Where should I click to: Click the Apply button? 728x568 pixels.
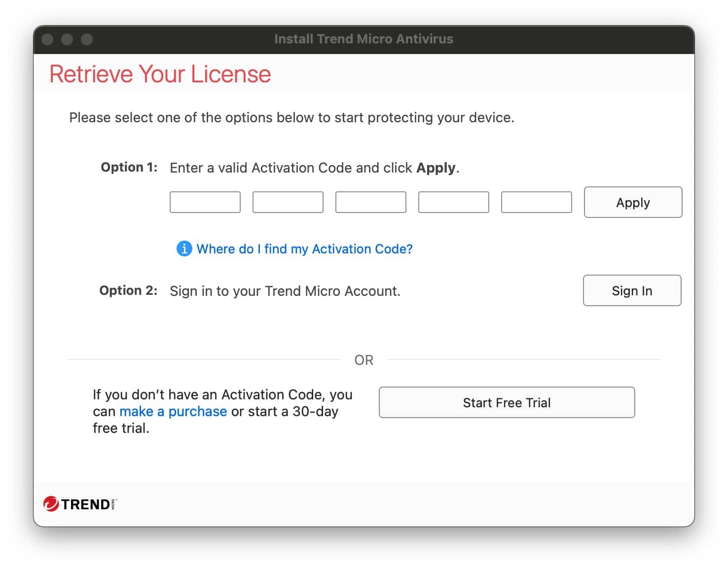pos(633,202)
